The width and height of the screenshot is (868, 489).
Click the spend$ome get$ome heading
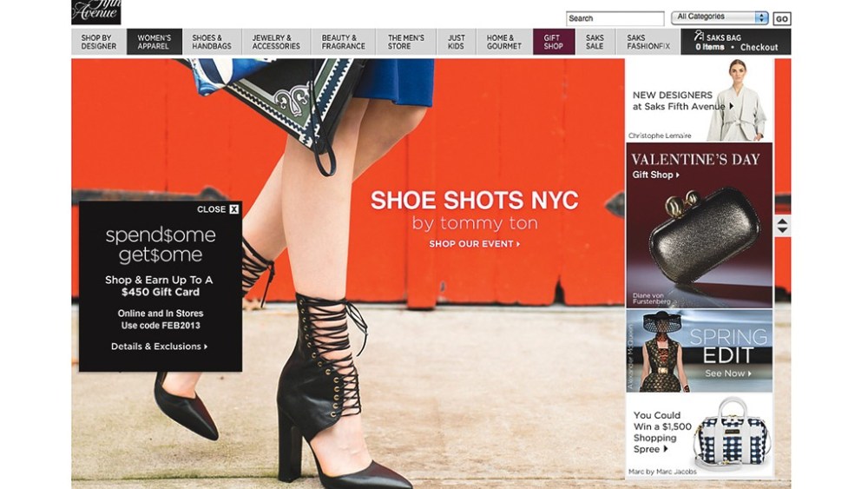pos(161,244)
